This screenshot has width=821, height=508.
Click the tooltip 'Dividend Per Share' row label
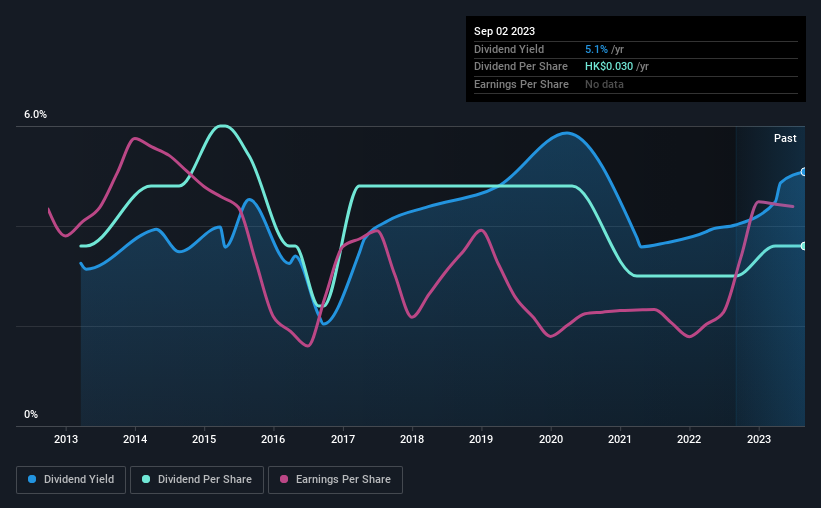point(520,67)
